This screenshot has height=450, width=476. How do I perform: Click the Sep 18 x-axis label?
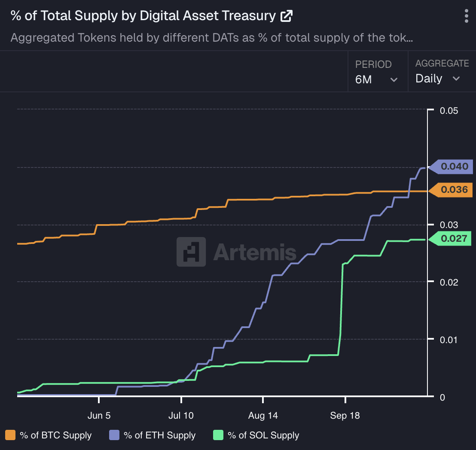pos(345,416)
